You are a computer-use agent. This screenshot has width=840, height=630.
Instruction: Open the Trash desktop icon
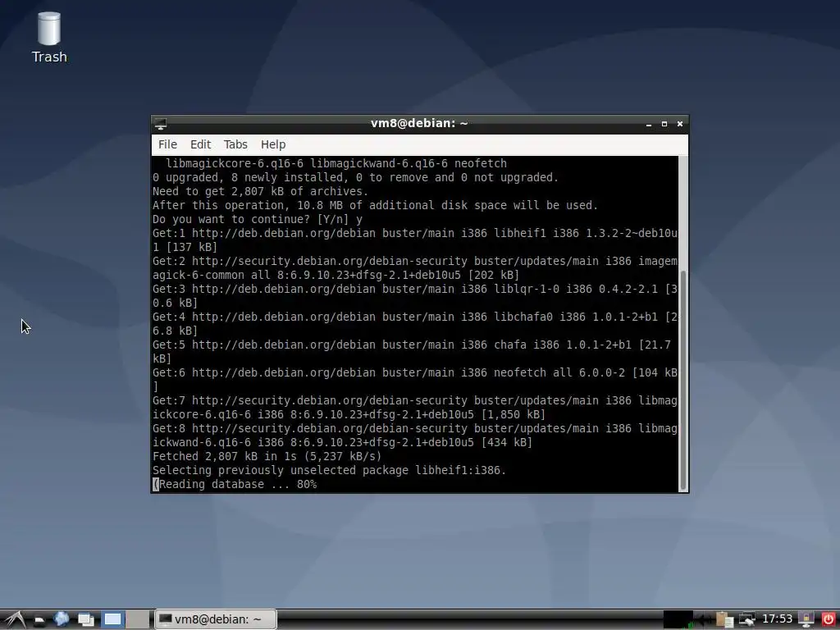pyautogui.click(x=48, y=38)
